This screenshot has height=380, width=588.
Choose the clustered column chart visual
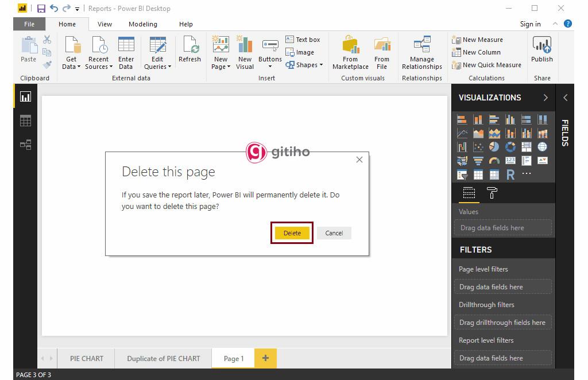coord(510,119)
